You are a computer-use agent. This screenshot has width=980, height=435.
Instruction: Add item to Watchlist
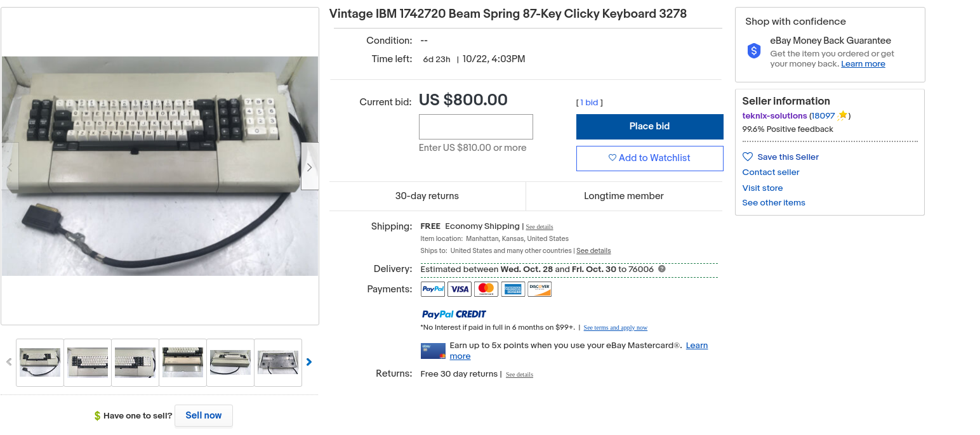(x=649, y=158)
